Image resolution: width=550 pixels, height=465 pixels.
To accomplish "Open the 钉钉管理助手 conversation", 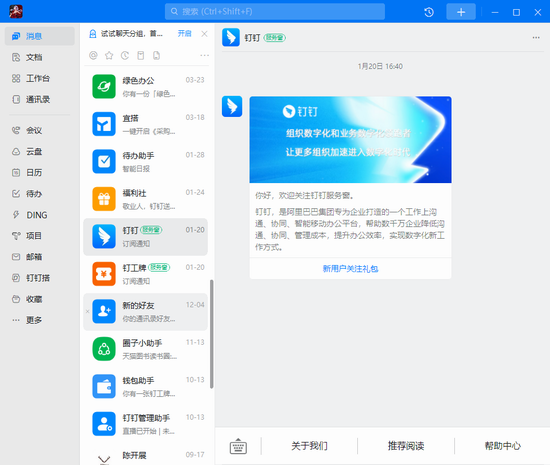I will pos(146,424).
